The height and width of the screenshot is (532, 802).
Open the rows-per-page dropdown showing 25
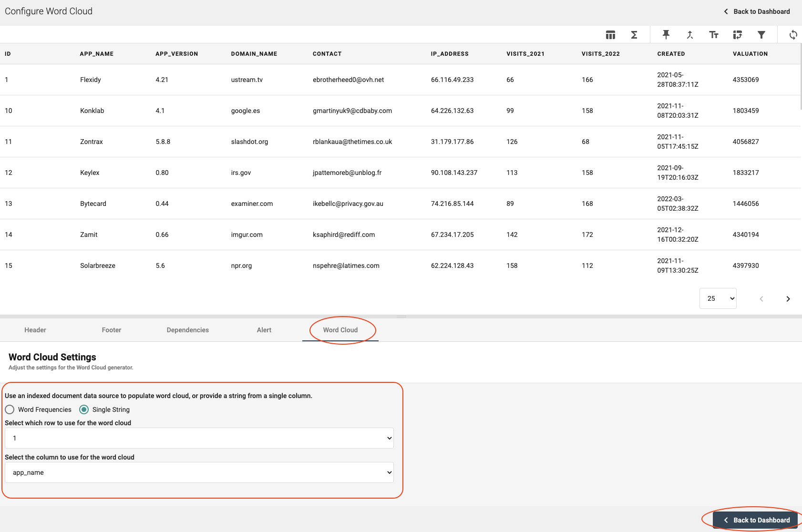pos(718,298)
